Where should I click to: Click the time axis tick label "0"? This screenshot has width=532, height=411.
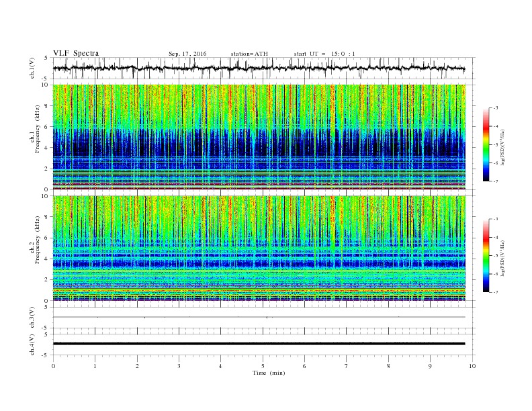[53, 366]
